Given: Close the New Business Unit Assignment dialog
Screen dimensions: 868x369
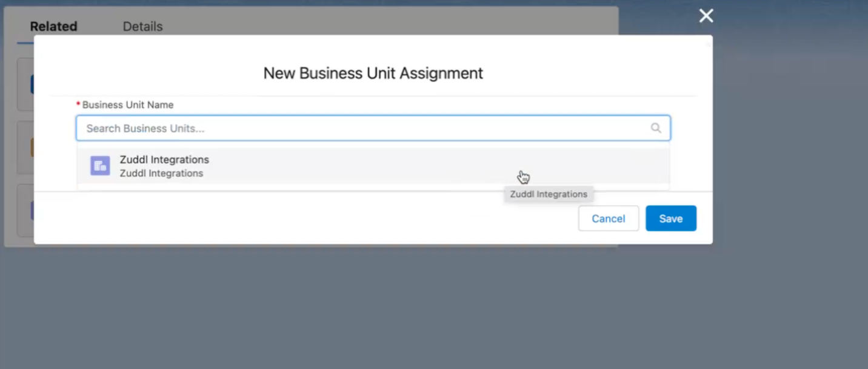Looking at the screenshot, I should coord(706,16).
